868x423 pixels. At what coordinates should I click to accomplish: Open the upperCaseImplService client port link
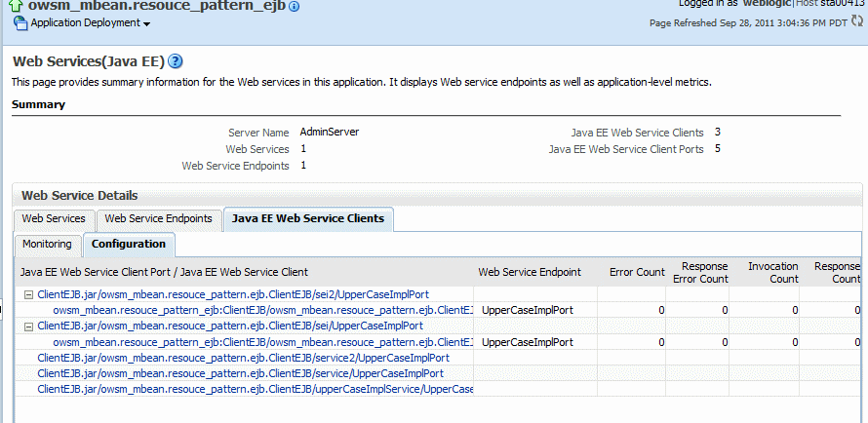click(255, 389)
